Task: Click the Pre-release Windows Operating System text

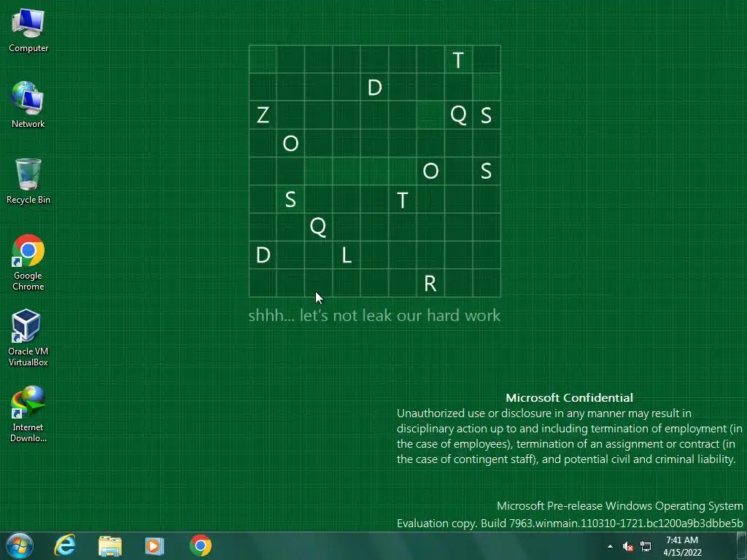Action: coord(620,506)
